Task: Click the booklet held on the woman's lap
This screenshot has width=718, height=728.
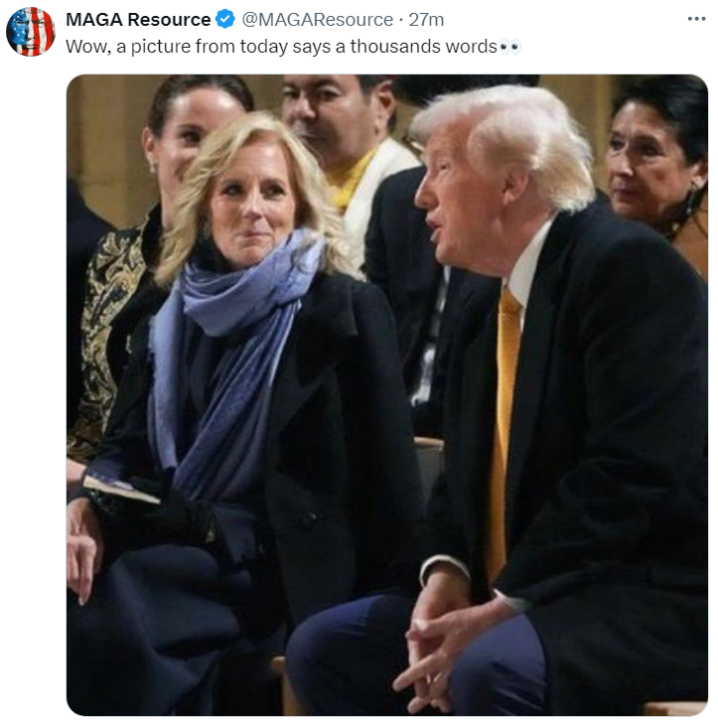Action: (x=121, y=490)
